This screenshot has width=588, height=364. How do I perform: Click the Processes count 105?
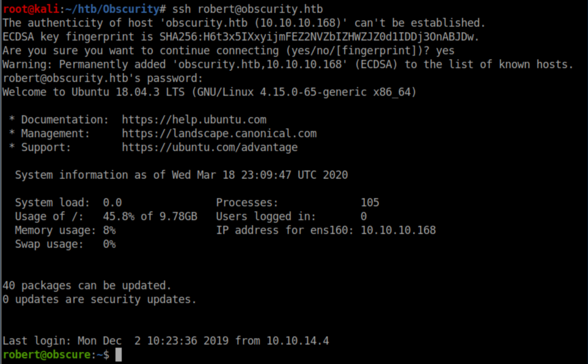tap(370, 203)
